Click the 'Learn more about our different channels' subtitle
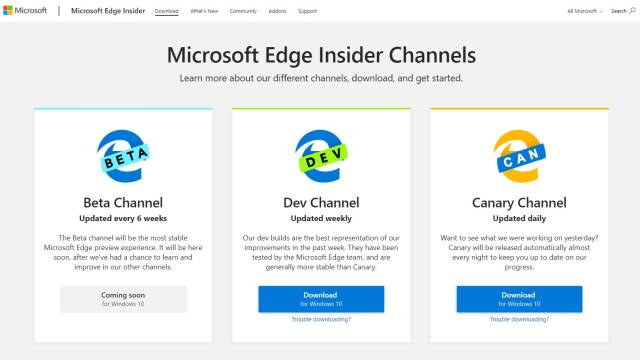Screen dimensions: 640x360 321,78
